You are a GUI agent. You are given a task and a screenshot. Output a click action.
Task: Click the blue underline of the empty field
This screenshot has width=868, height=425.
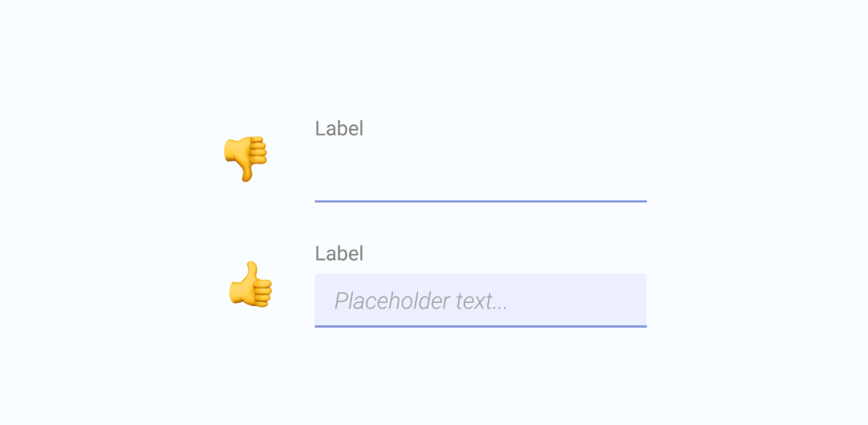click(481, 201)
